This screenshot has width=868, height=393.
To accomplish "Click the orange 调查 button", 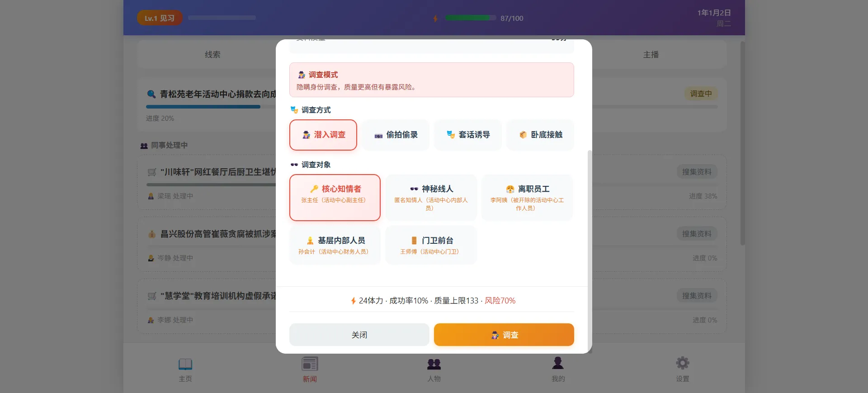I will [x=504, y=335].
